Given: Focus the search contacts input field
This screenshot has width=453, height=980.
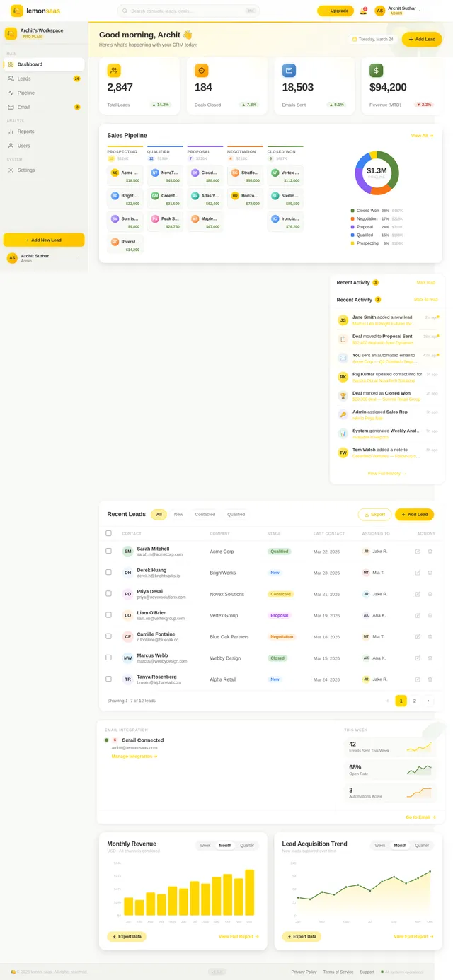Looking at the screenshot, I should click(188, 11).
